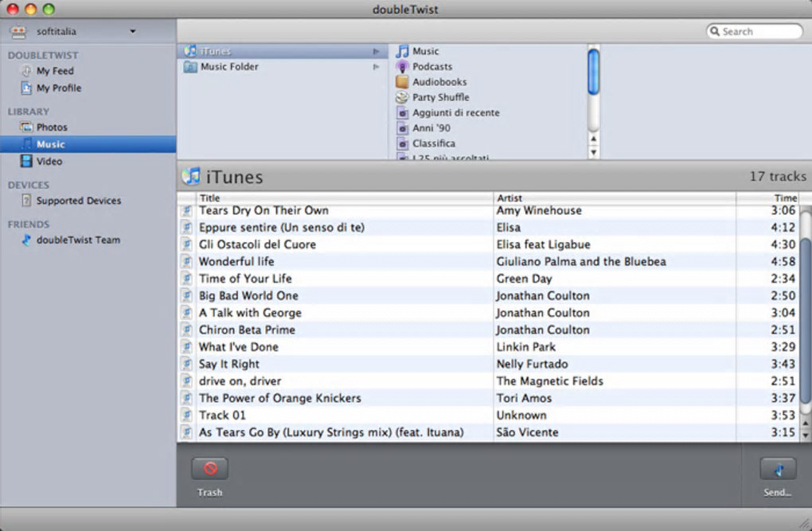Click track icon beside Wonderful life
This screenshot has width=812, height=531.
click(x=186, y=262)
